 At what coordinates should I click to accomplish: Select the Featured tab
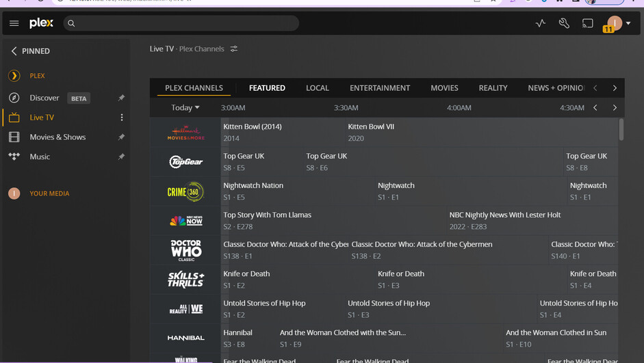267,88
